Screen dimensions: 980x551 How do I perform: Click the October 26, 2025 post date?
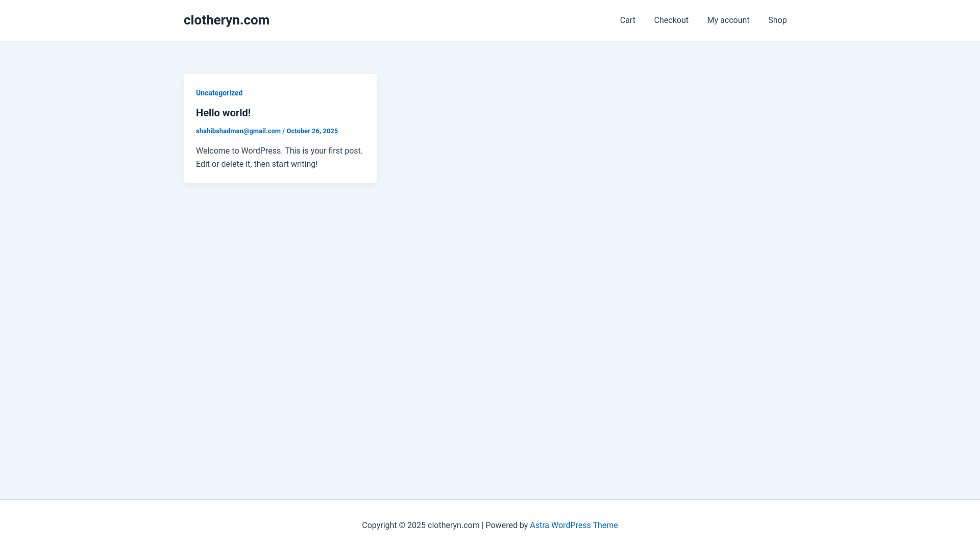click(x=312, y=131)
